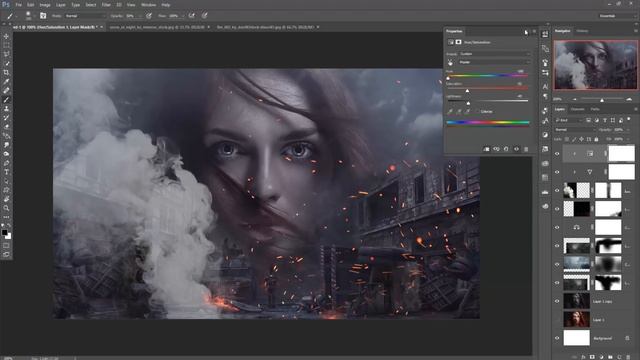640x360 pixels.
Task: Select the Clone Stamp tool
Action: click(x=6, y=109)
